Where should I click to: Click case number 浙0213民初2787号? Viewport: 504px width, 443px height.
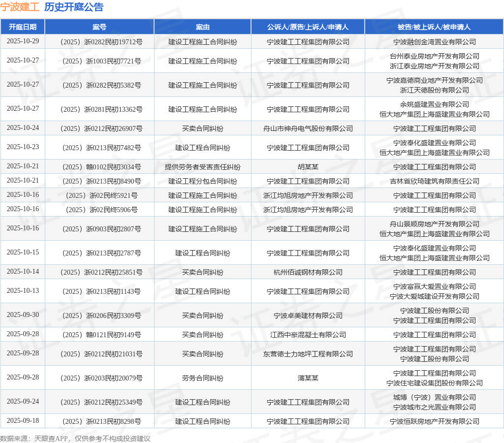(101, 253)
